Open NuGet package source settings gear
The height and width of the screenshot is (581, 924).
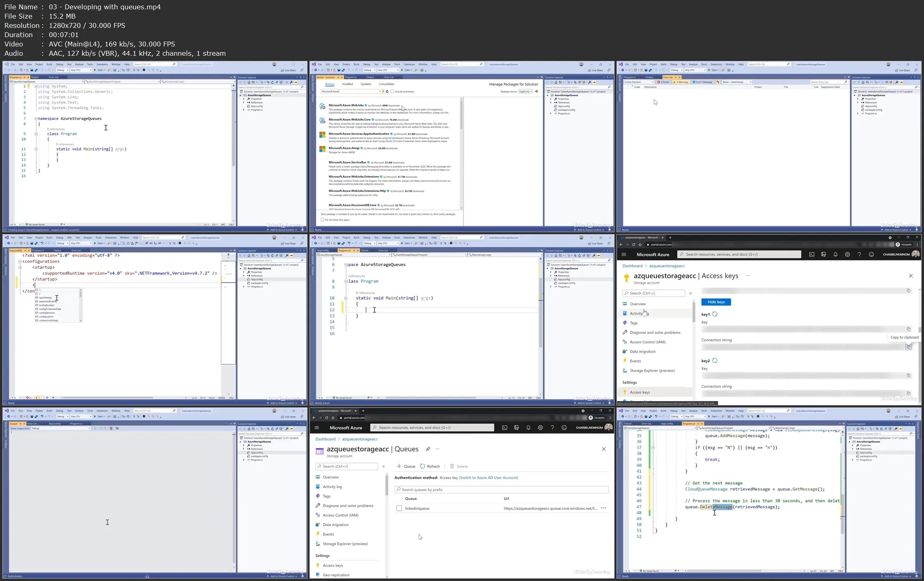[537, 91]
